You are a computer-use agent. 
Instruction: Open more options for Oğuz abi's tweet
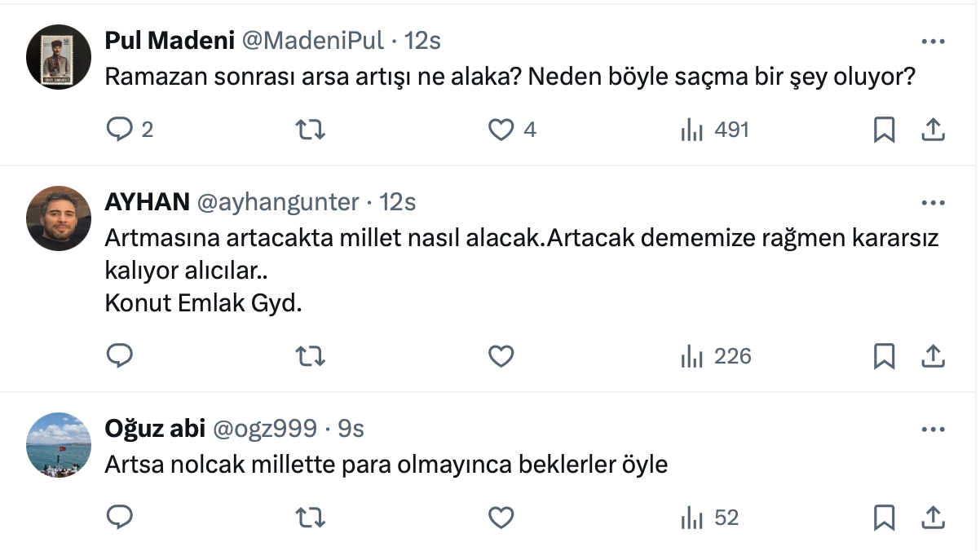pyautogui.click(x=933, y=429)
